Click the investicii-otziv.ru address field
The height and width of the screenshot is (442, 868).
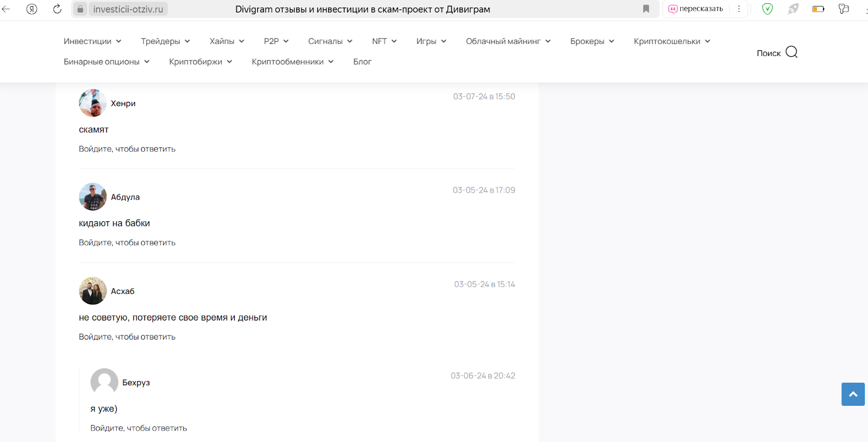click(x=128, y=9)
